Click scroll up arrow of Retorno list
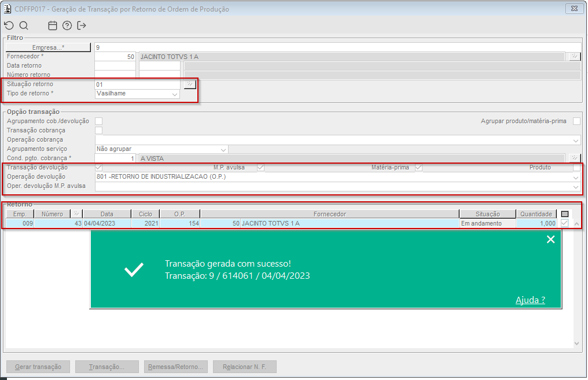 tap(577, 224)
